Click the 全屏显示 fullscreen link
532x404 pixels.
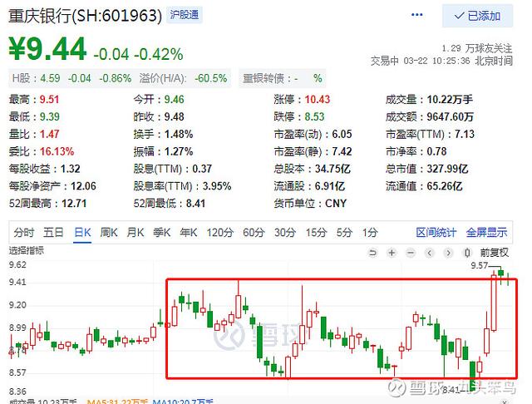(486, 233)
